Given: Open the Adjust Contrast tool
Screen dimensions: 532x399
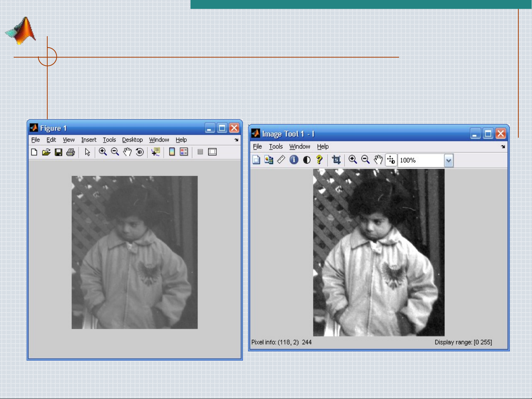Looking at the screenshot, I should pyautogui.click(x=306, y=160).
